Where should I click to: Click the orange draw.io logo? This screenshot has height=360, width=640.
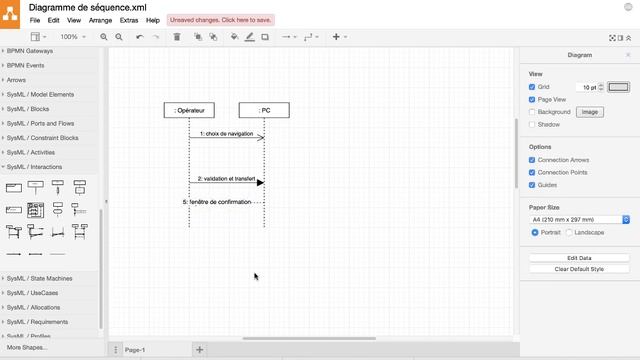[10, 14]
